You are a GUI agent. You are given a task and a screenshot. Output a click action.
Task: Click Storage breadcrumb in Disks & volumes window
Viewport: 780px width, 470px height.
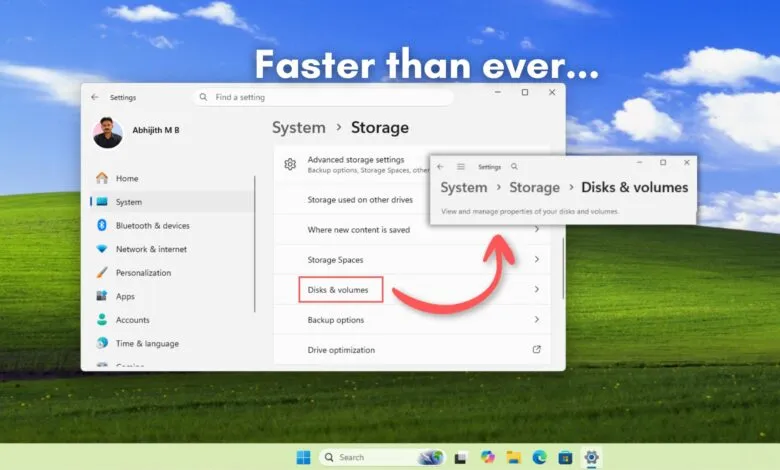(x=534, y=188)
